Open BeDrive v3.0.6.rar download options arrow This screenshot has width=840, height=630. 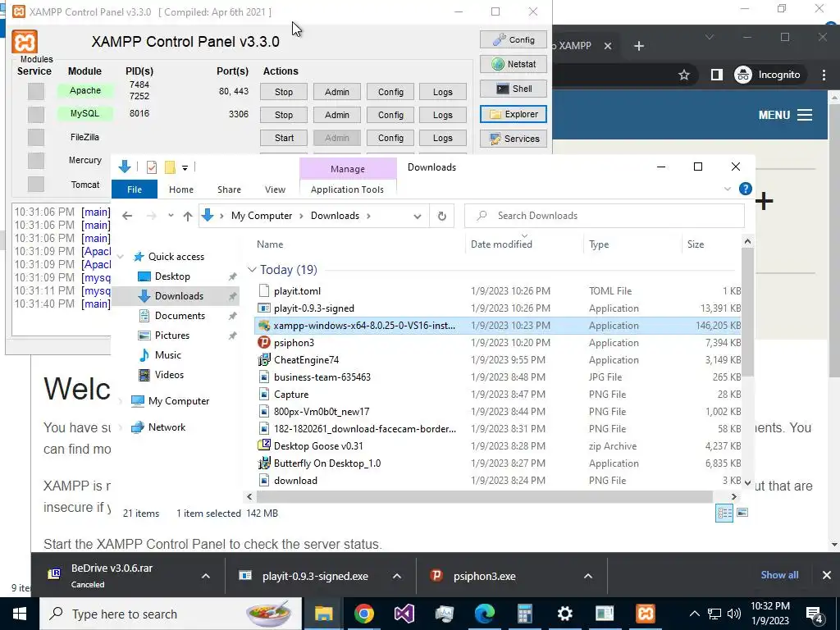pos(205,576)
